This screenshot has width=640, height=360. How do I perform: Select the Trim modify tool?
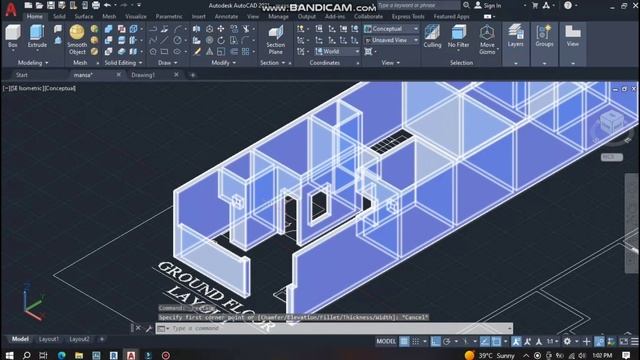(x=246, y=29)
